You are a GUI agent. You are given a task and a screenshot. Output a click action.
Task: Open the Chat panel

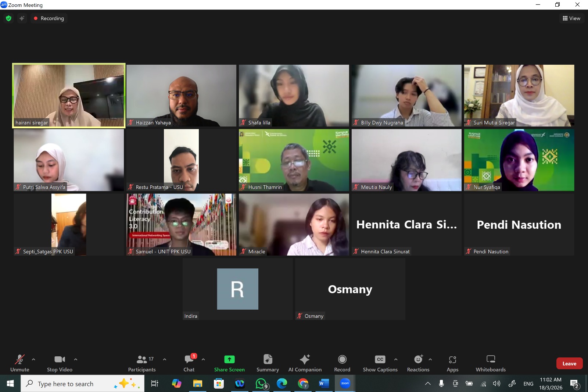click(x=189, y=363)
